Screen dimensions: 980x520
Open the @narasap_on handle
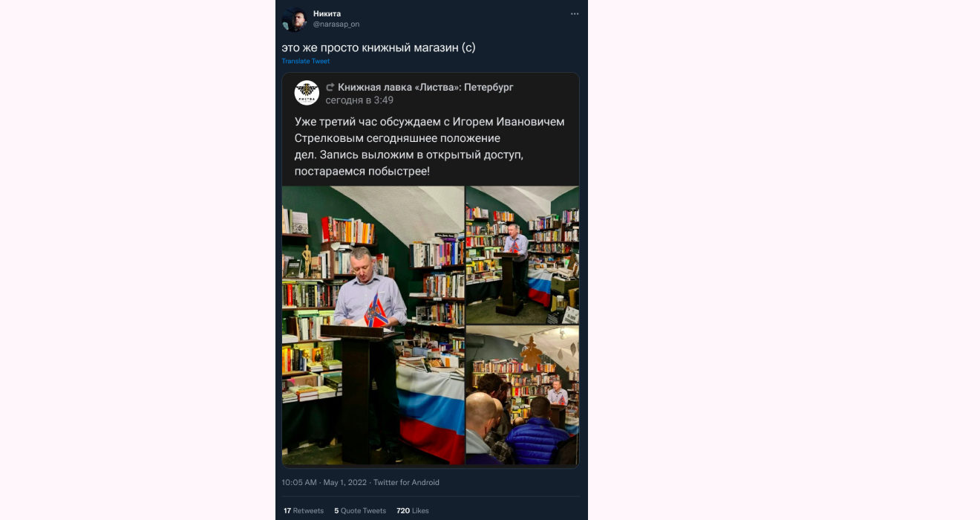(336, 25)
